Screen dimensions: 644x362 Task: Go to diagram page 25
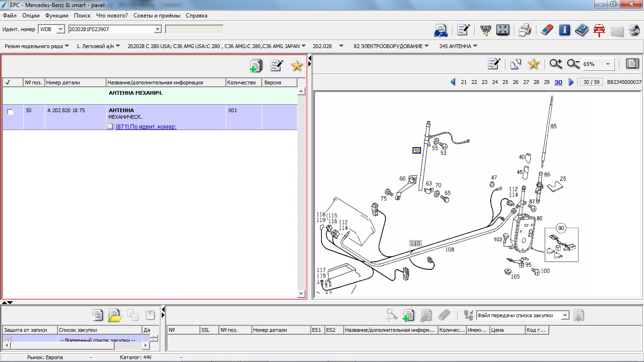tap(505, 82)
